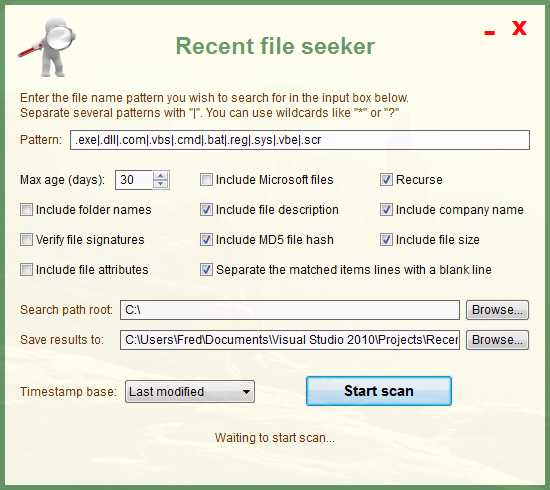
Task: Toggle Include MD5 file hash
Action: [206, 240]
